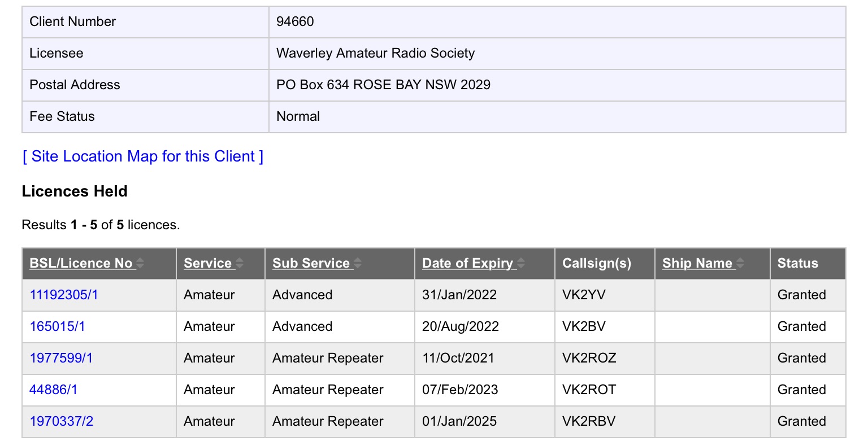Open licence 11192305/1 details
868x441 pixels.
63,295
